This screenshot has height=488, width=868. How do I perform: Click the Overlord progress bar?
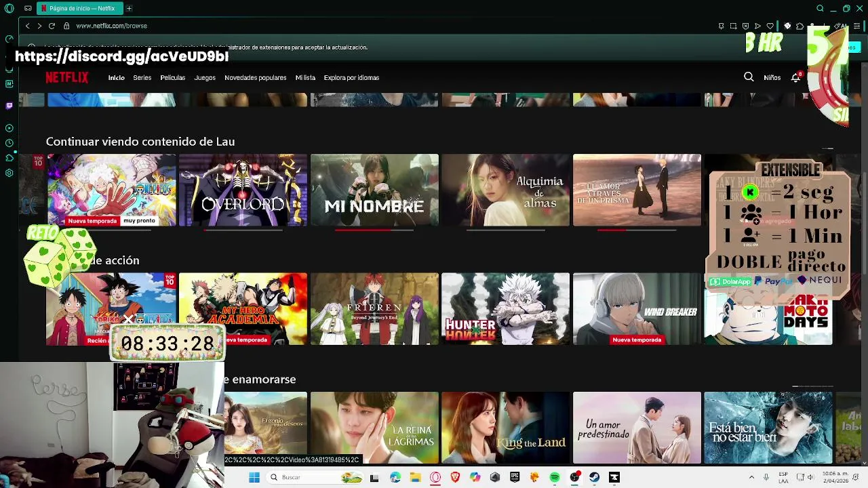coord(243,230)
